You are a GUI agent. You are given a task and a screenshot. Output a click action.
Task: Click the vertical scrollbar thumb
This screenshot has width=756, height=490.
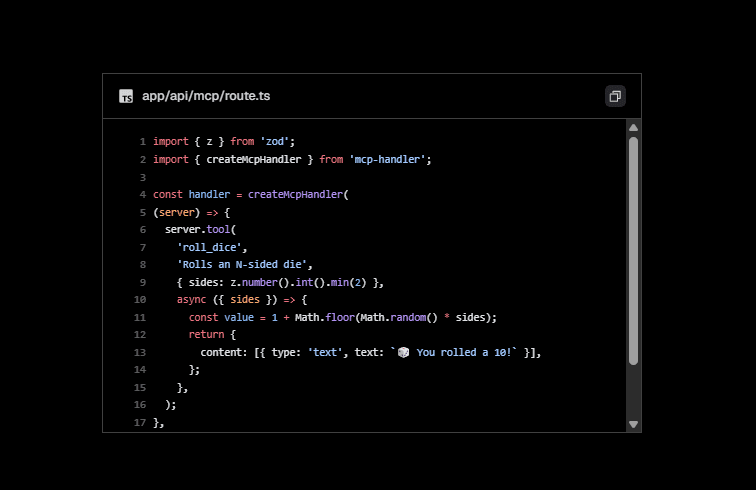click(634, 251)
